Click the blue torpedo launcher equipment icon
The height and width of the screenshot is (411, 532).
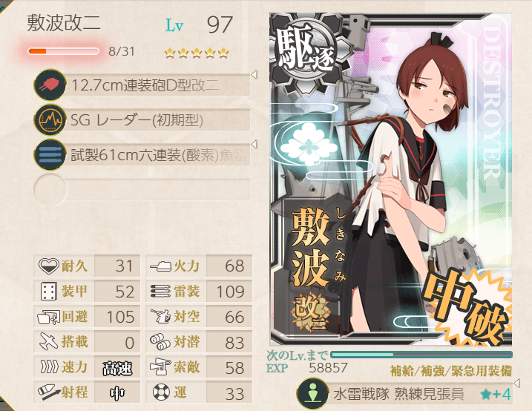[50, 155]
